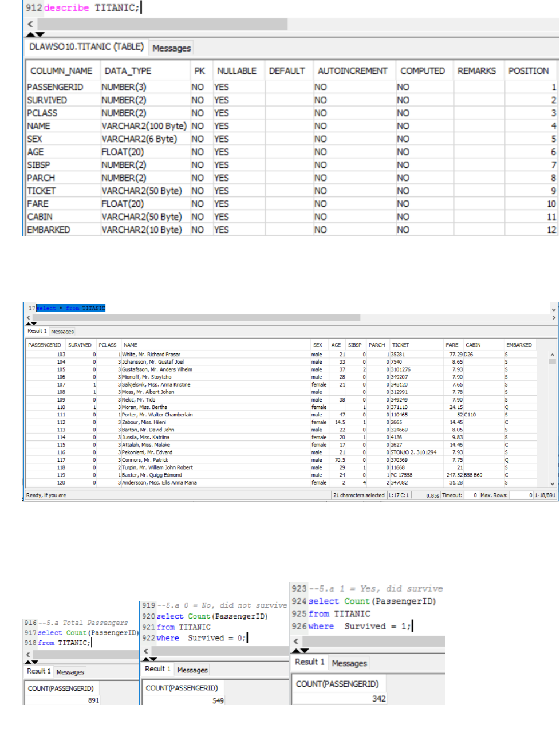This screenshot has height=732, width=560.
Task: Select the PCLASS row in describe table
Action: point(291,113)
